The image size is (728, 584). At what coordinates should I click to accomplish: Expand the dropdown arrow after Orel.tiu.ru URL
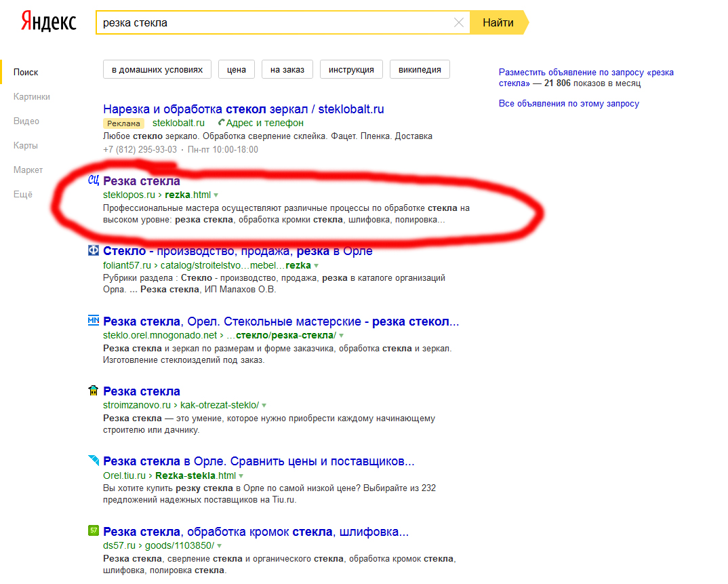[241, 475]
